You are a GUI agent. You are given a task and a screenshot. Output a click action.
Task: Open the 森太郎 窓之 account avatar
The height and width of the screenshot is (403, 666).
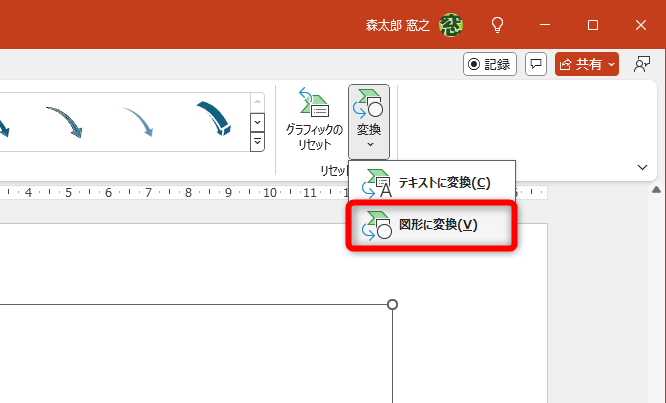pos(451,25)
